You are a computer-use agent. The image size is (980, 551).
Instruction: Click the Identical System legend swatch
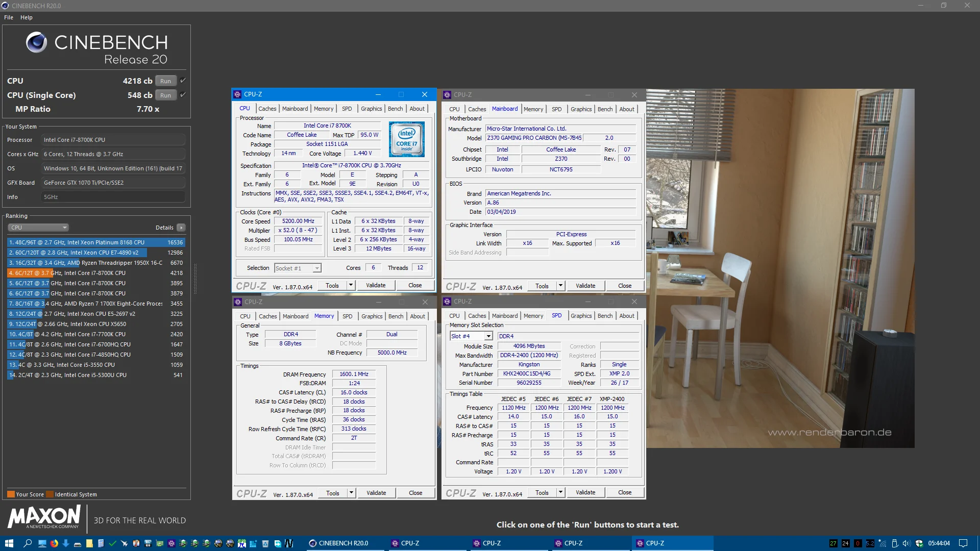[x=50, y=494]
